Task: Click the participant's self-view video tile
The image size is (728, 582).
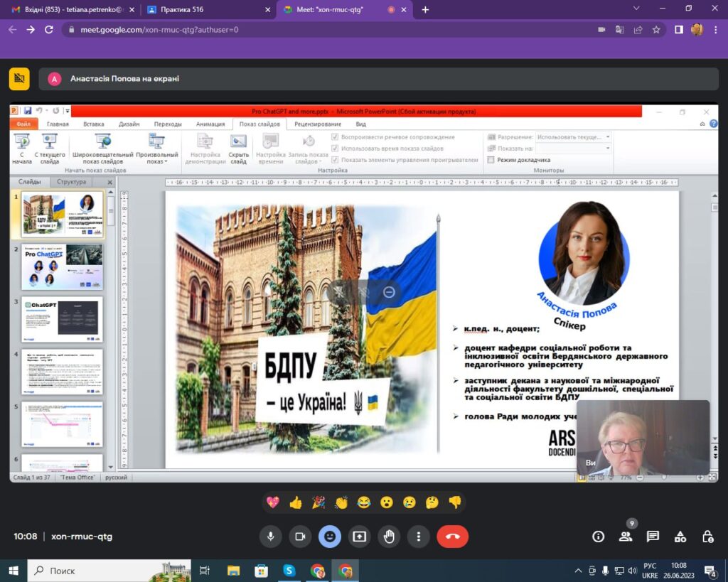Action: tap(643, 438)
